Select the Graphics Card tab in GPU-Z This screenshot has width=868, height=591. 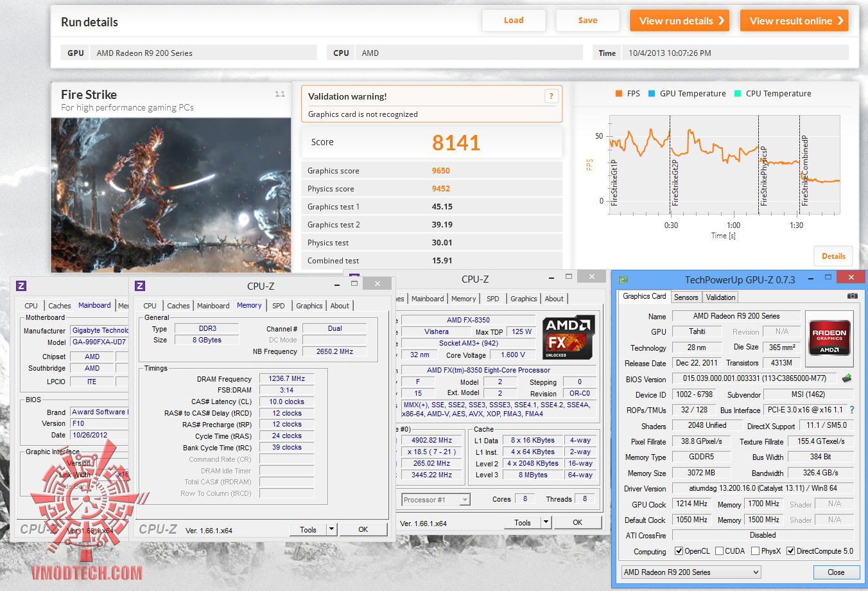tap(645, 296)
